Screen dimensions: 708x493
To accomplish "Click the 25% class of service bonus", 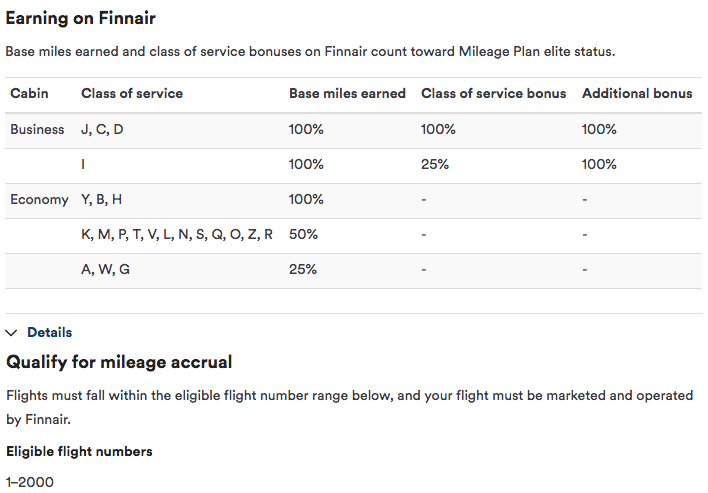I will point(435,164).
